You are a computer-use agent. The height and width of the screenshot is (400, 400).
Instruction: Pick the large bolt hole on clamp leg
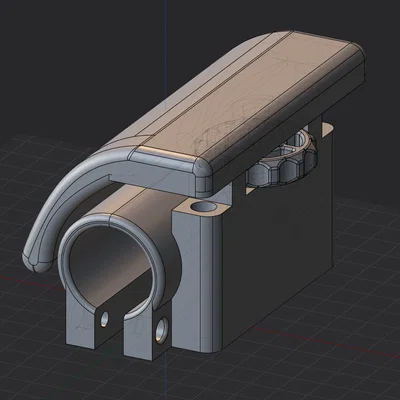162,330
